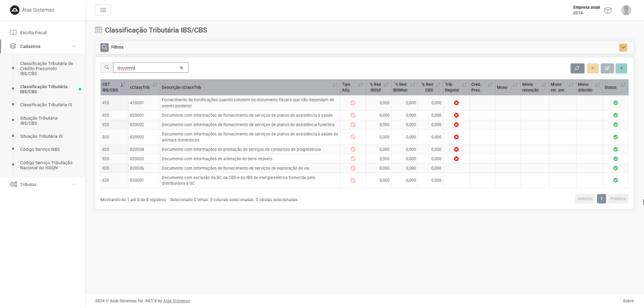
Task: Open the Atak Sistemas footer link
Action: [x=176, y=301]
